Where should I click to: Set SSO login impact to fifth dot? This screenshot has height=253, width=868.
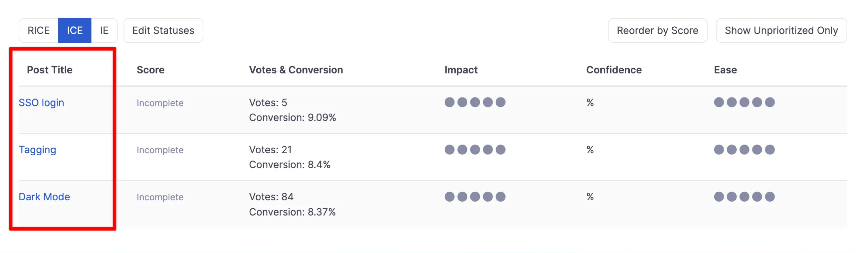pos(500,102)
